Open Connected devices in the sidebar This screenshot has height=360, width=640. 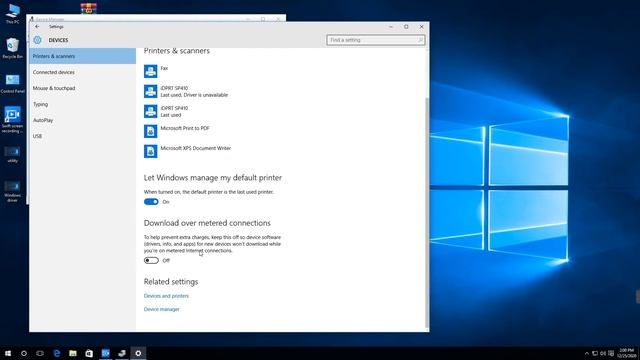coord(82,72)
